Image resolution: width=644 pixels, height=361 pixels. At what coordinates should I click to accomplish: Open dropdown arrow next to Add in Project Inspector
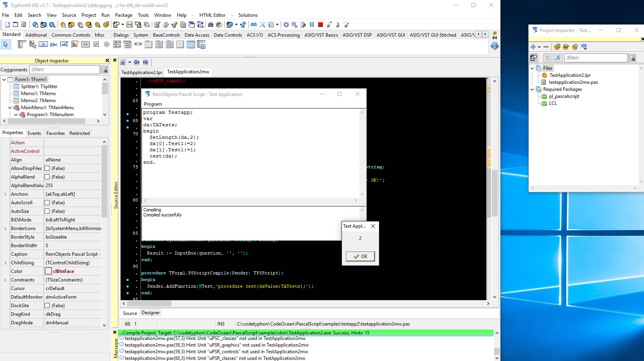click(539, 47)
